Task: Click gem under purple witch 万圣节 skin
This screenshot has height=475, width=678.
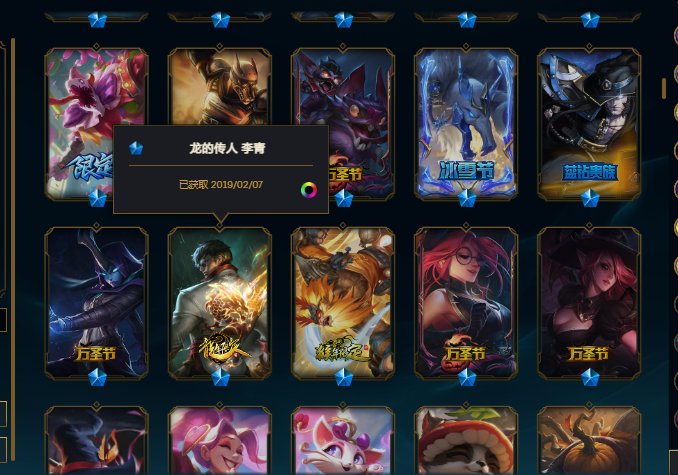Action: [x=97, y=377]
